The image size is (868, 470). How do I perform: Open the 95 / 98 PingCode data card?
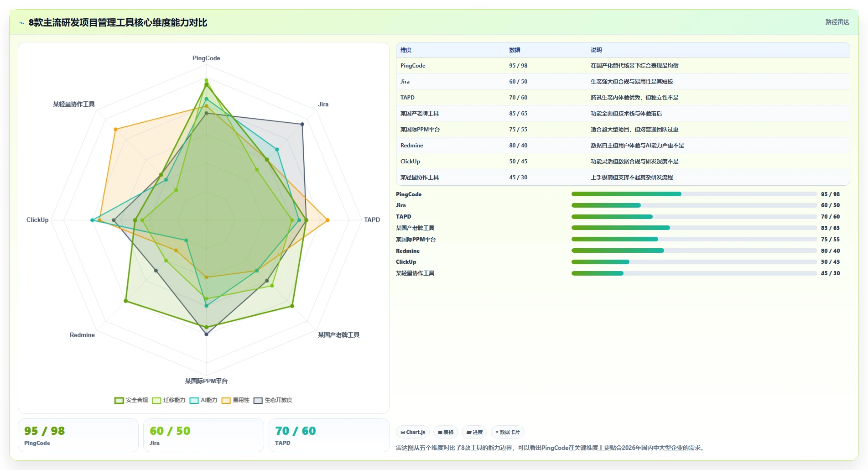78,435
